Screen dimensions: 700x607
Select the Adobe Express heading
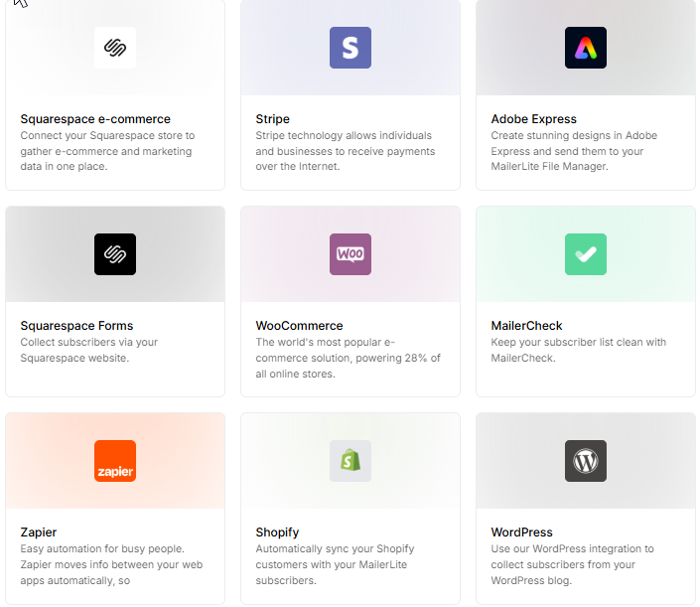point(533,119)
